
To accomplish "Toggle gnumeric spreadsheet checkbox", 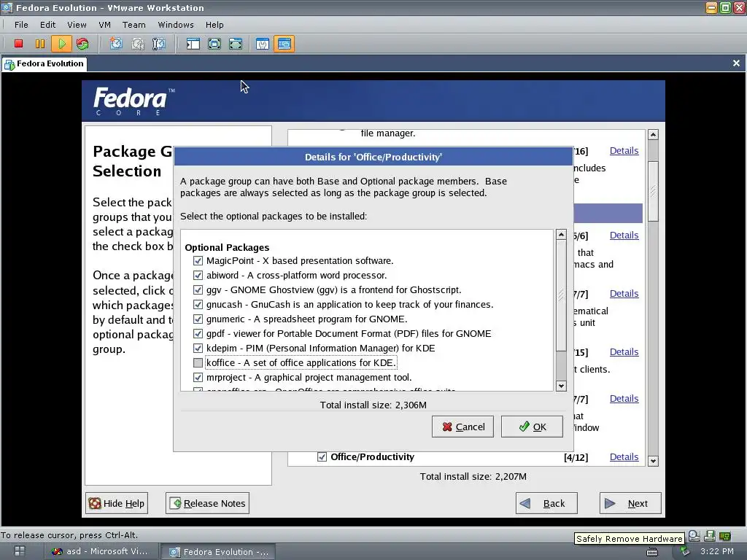I will point(198,319).
